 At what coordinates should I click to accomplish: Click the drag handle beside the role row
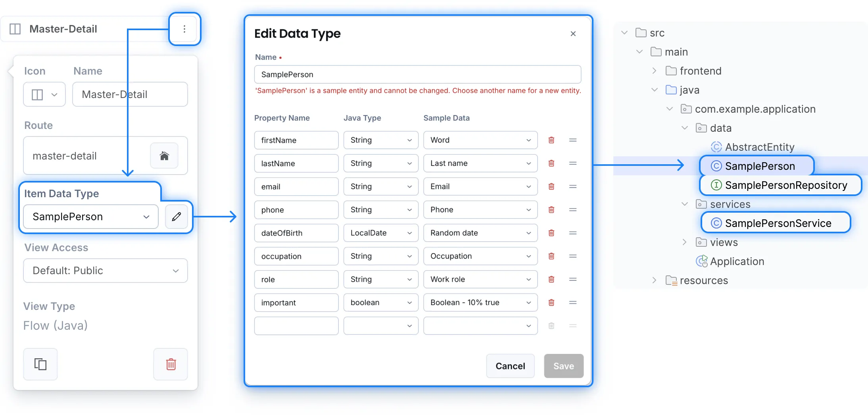click(573, 279)
